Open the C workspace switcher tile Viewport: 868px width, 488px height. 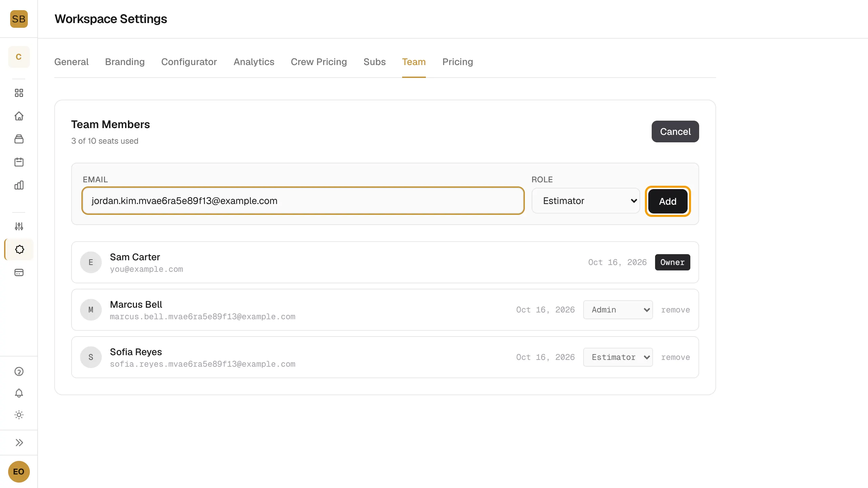[x=19, y=57]
